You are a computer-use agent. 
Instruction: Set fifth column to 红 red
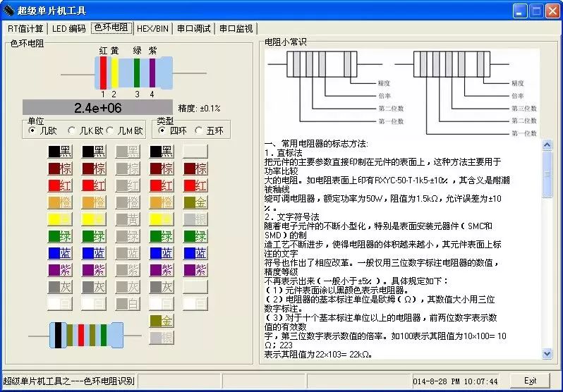[x=195, y=185]
